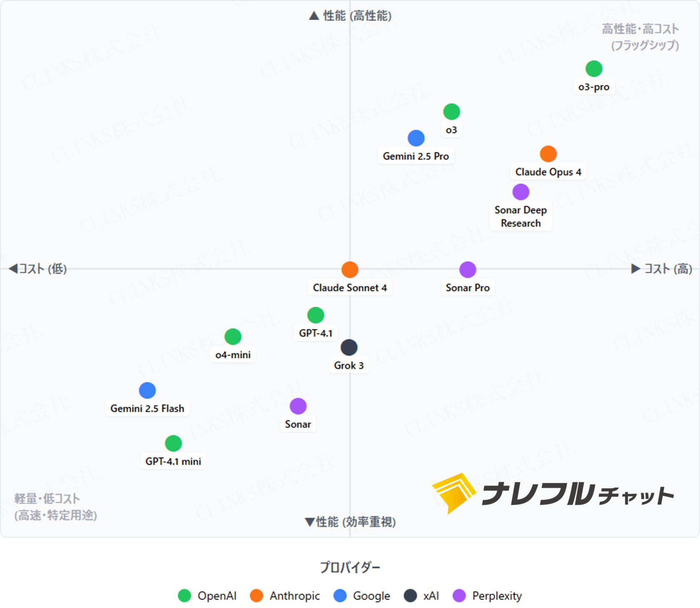Click the GPT-4.1 green dot
Viewport: 700px width, 608px height.
click(316, 315)
